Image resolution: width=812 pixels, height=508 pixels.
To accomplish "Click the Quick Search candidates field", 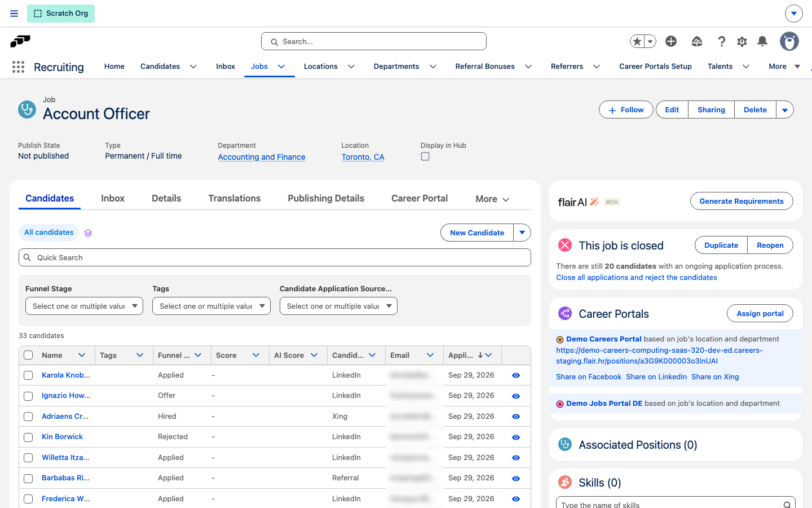I will [x=275, y=257].
